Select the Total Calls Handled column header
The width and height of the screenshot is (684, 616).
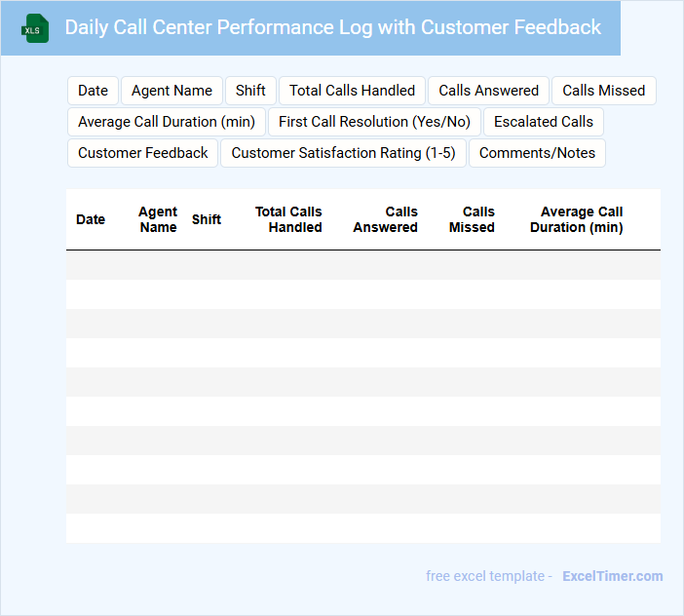coord(289,219)
